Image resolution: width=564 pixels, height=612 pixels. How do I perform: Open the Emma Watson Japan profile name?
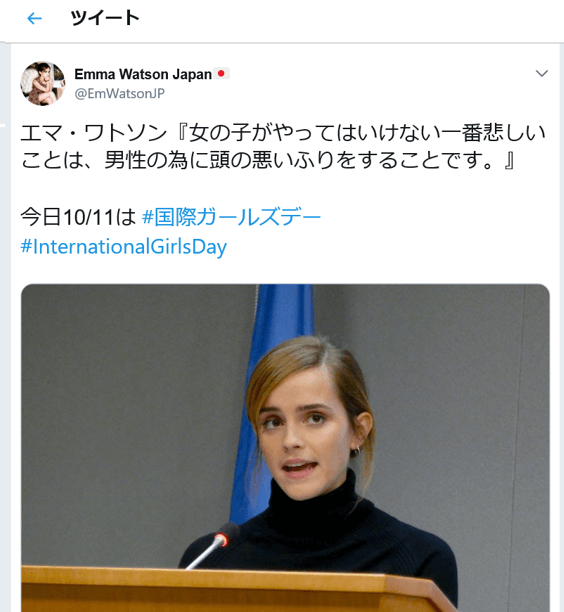tap(143, 74)
